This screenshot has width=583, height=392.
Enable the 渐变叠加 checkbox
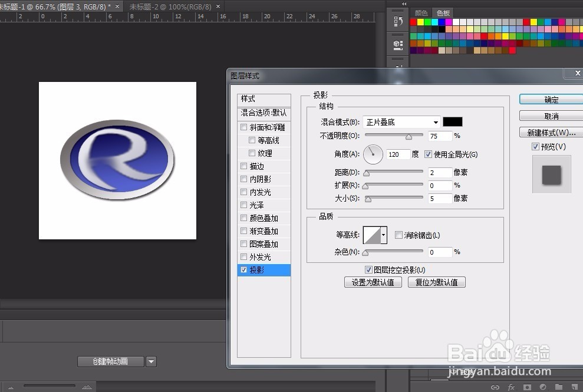pos(244,231)
